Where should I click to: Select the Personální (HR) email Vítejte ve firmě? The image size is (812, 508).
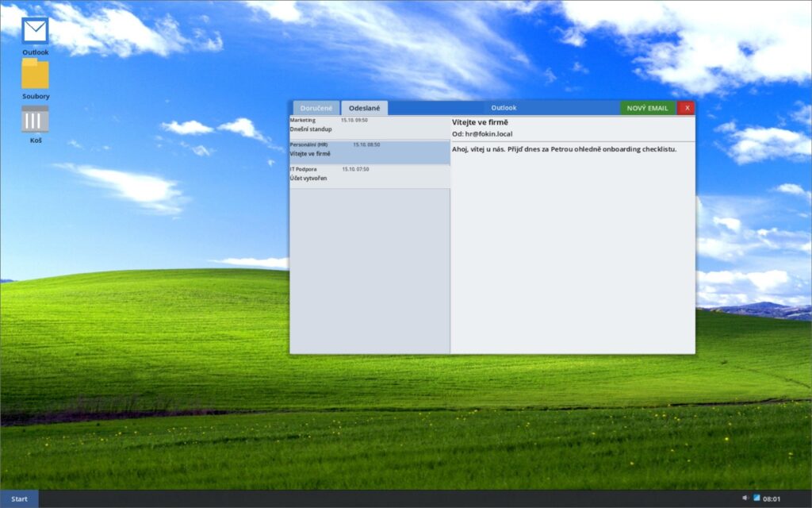point(370,151)
